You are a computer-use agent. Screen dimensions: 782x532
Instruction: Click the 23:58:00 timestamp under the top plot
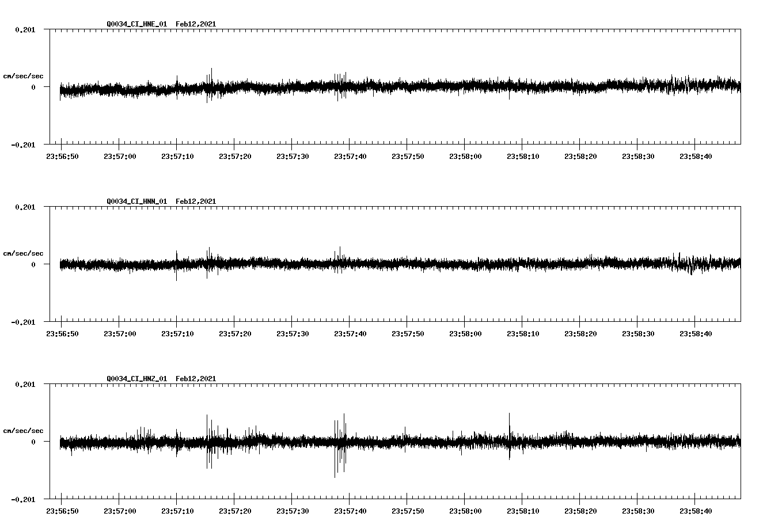466,155
